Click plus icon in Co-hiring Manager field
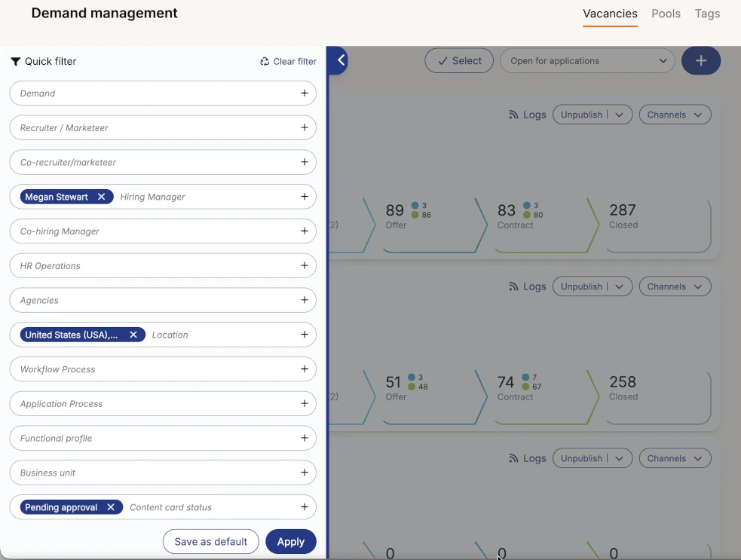The width and height of the screenshot is (741, 560). point(305,231)
